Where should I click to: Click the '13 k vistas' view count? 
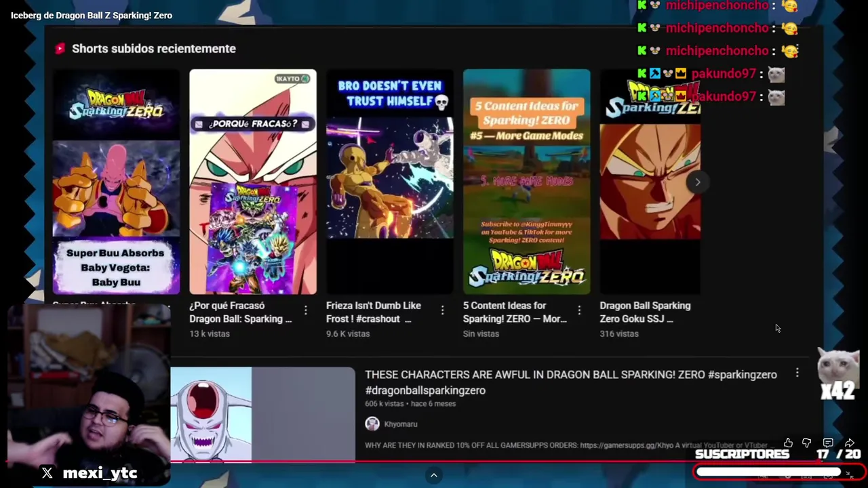[x=210, y=333]
